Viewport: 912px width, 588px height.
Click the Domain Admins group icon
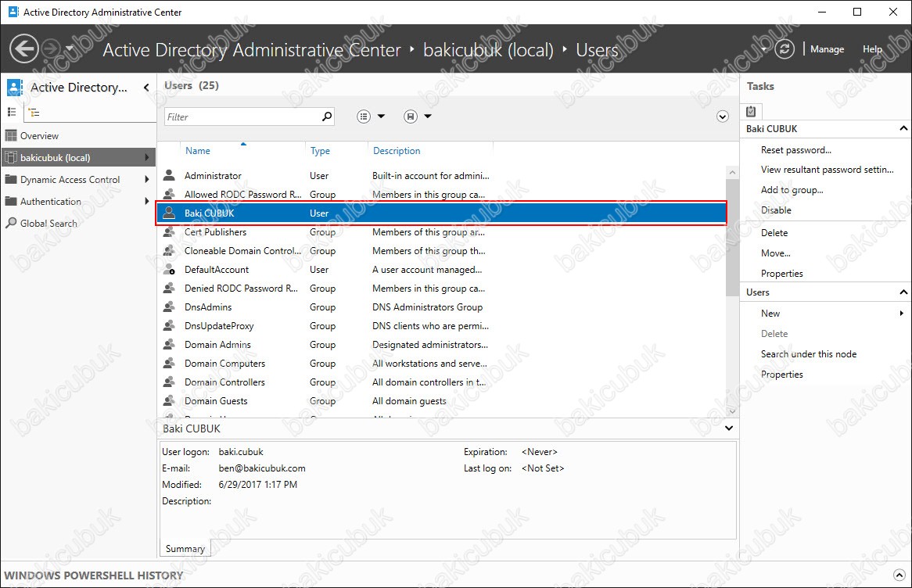pyautogui.click(x=169, y=344)
